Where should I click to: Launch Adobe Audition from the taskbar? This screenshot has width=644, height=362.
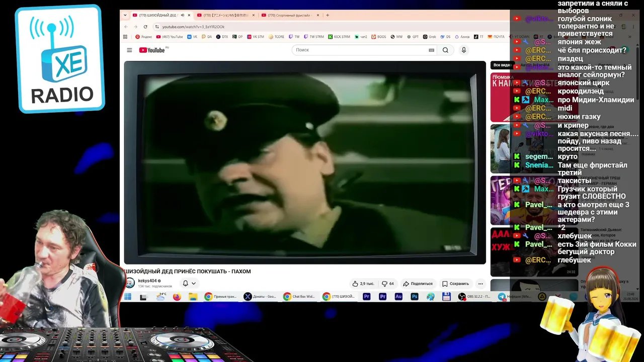tap(398, 297)
